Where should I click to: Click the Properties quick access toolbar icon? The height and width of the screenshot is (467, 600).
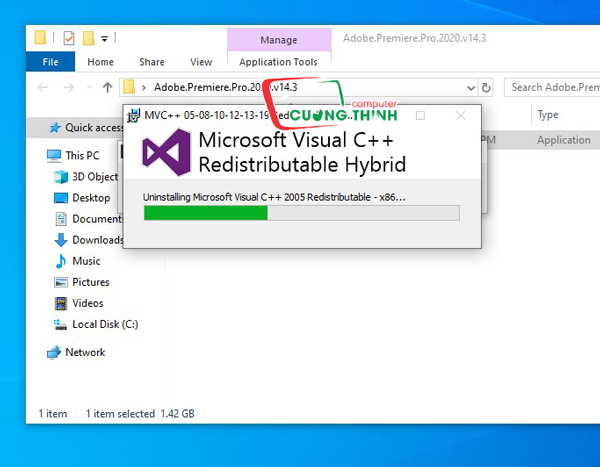[x=69, y=38]
